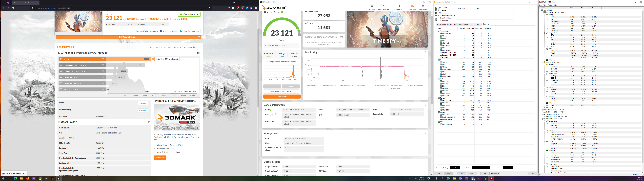Click the info icon beside Estimated game performance

point(341,37)
